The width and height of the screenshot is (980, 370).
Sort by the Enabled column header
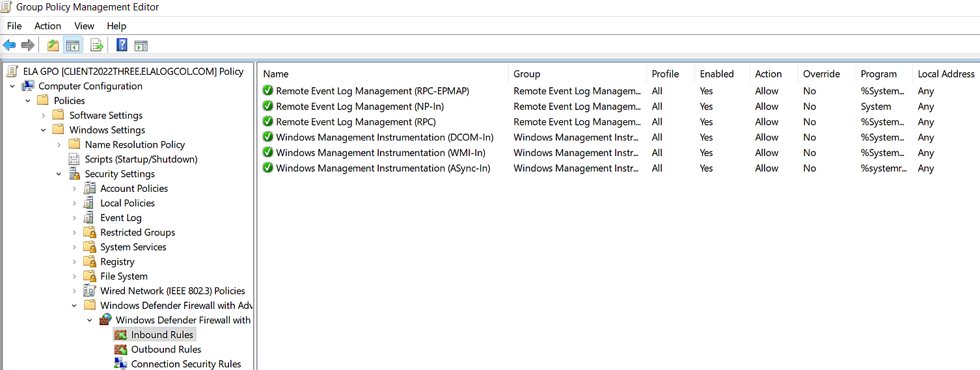coord(716,74)
